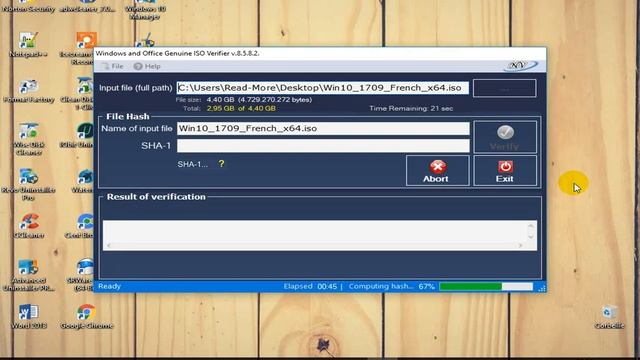
Task: Click the 'Time Remaining: 21 sec' text
Action: pyautogui.click(x=411, y=109)
